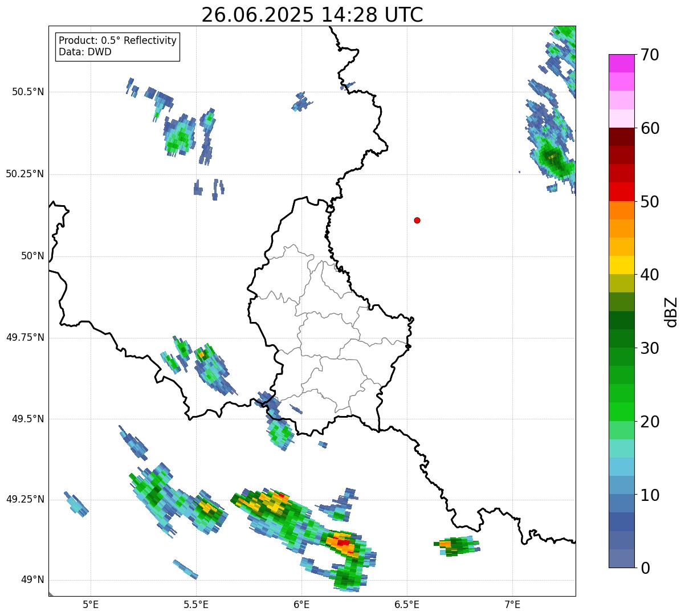Image resolution: width=685 pixels, height=616 pixels.
Task: Click the colorbar tick label 30
Action: [650, 348]
